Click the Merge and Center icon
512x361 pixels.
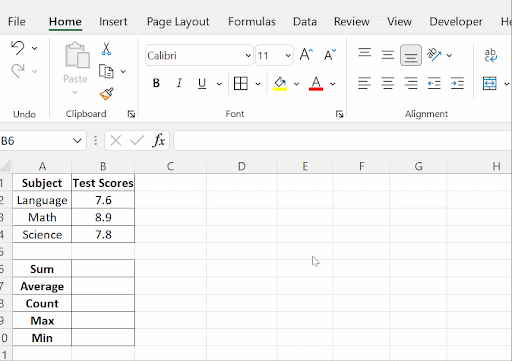coord(490,83)
